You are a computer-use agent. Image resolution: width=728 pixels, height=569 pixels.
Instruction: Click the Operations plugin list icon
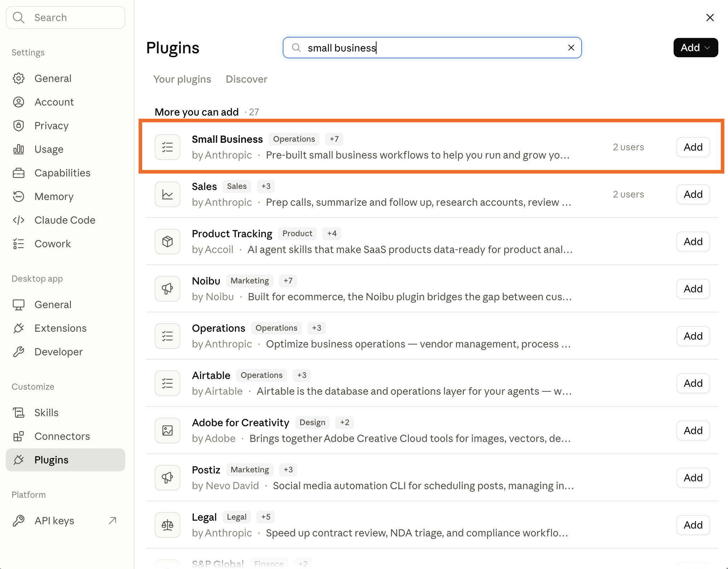coord(168,336)
